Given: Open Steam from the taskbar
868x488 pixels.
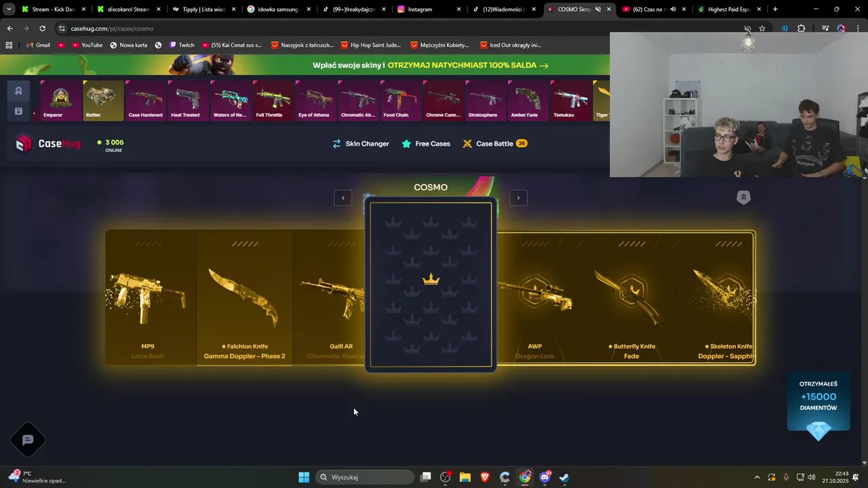Looking at the screenshot, I should point(564,477).
